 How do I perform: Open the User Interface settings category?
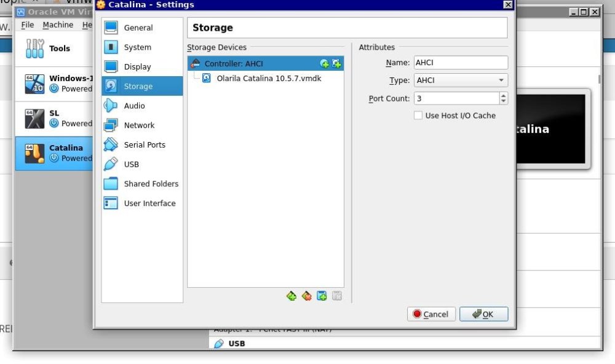[x=142, y=203]
